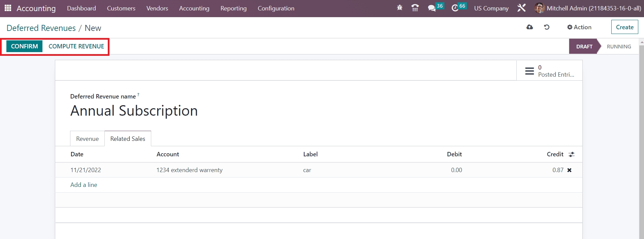
Task: Click the debug bug icon
Action: tap(399, 8)
